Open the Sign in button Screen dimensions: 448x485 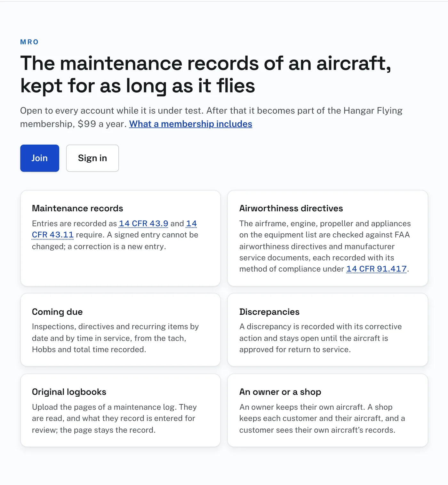[x=92, y=158]
